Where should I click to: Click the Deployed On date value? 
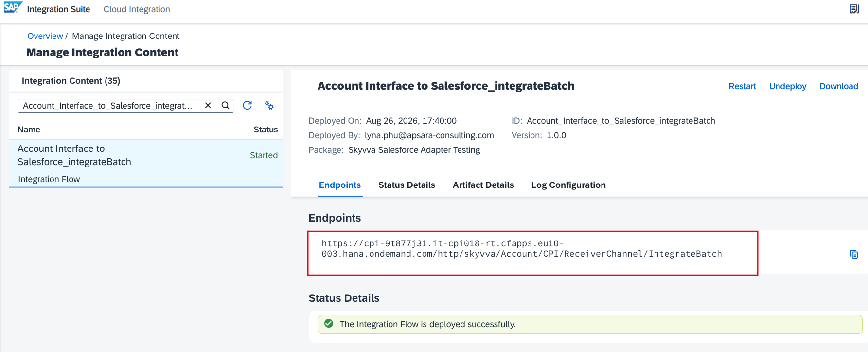coord(411,121)
